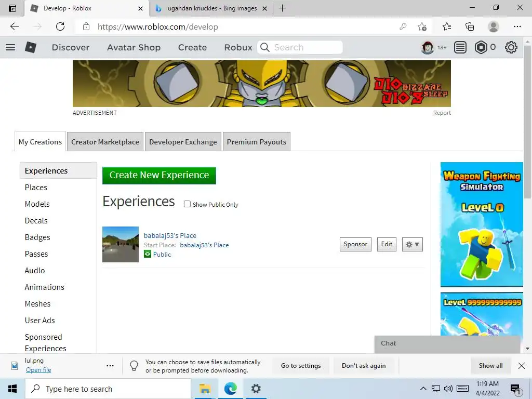View site info via the lock icon
The width and height of the screenshot is (532, 399).
(x=86, y=26)
